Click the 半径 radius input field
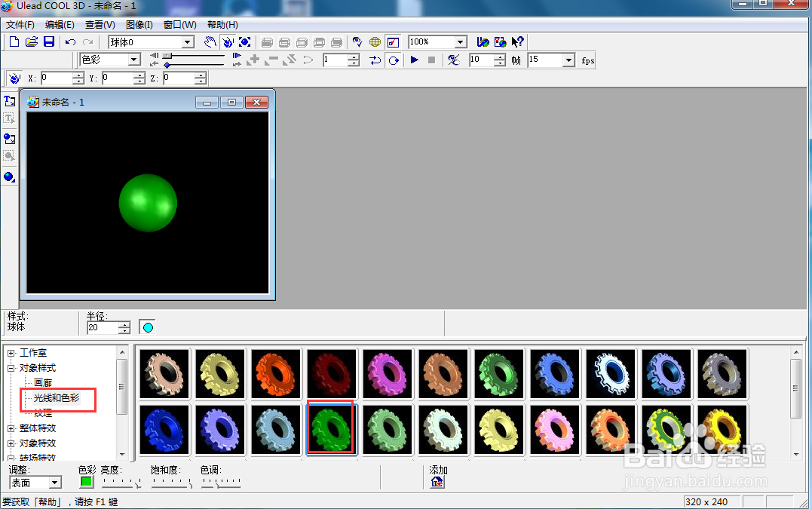This screenshot has width=812, height=509. pyautogui.click(x=103, y=328)
